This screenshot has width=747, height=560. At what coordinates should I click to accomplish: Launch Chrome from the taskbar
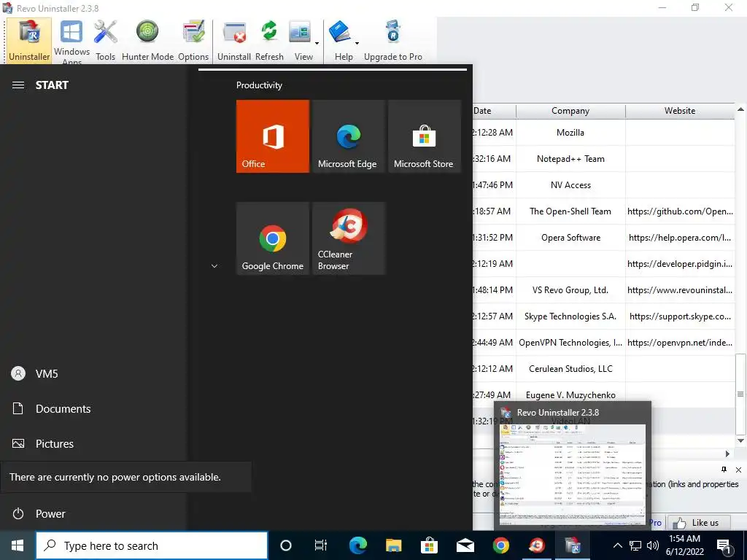coord(500,545)
